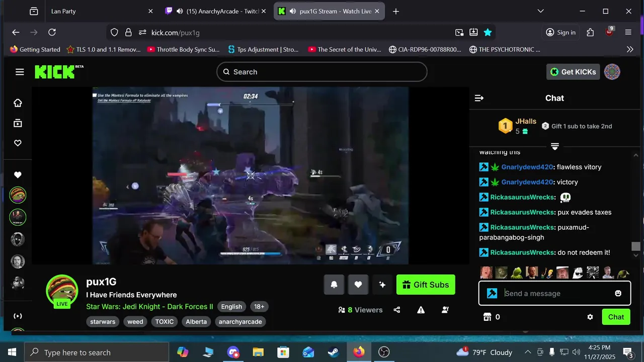The width and height of the screenshot is (644, 362).
Task: Click the moderator user-wrench icon
Action: 445,310
